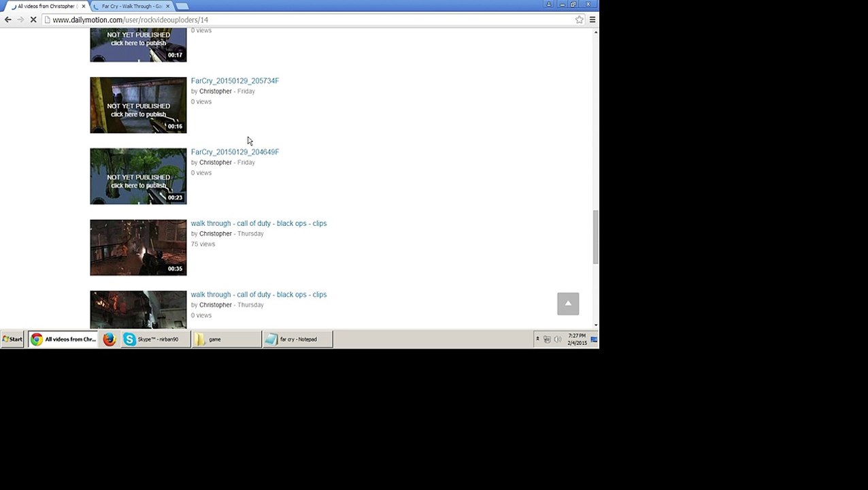Viewport: 868px width, 490px height.
Task: Publish the 00:16 FarCry_205734F thumbnail
Action: click(138, 105)
